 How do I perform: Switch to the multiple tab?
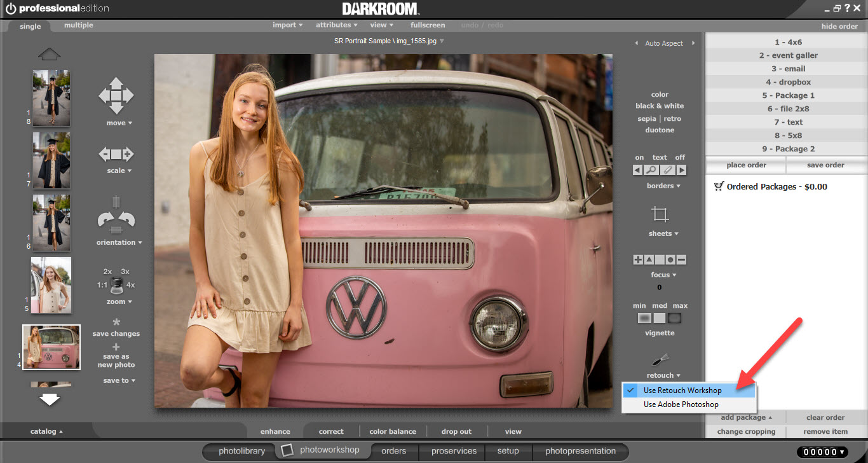(79, 25)
